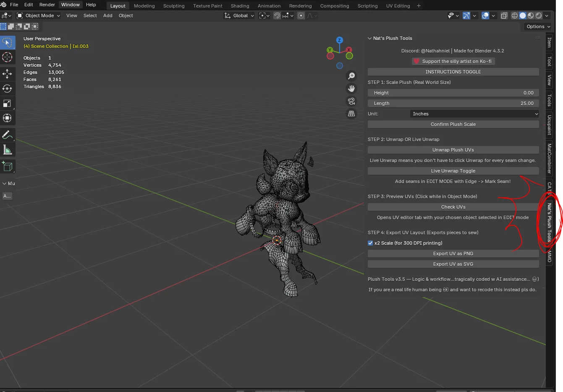
Task: Select the Scale tool
Action: (8, 103)
